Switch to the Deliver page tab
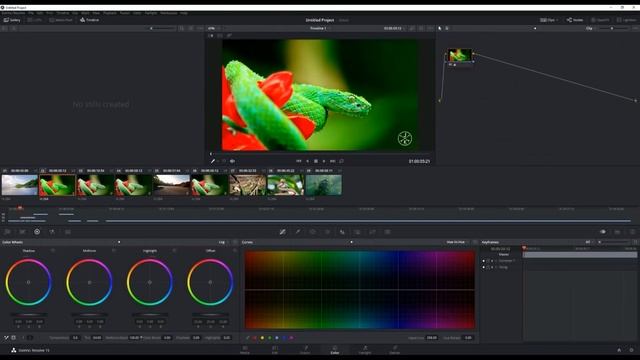 [394, 350]
